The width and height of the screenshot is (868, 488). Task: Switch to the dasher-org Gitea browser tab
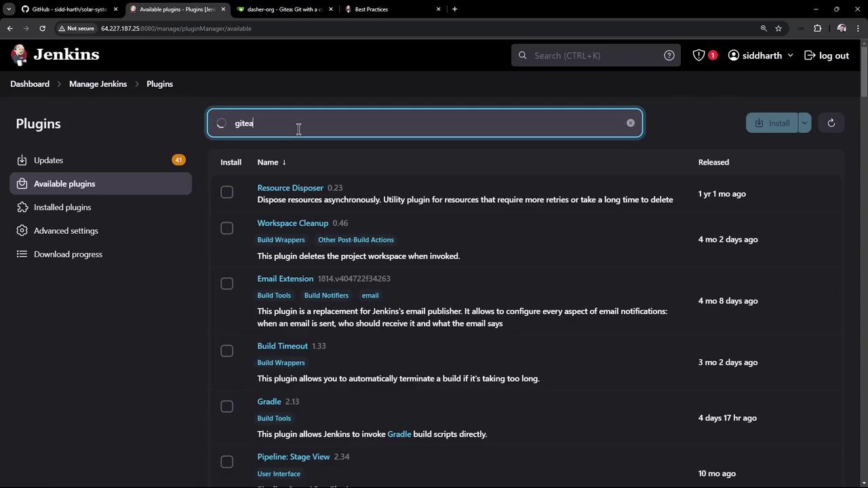click(x=285, y=9)
